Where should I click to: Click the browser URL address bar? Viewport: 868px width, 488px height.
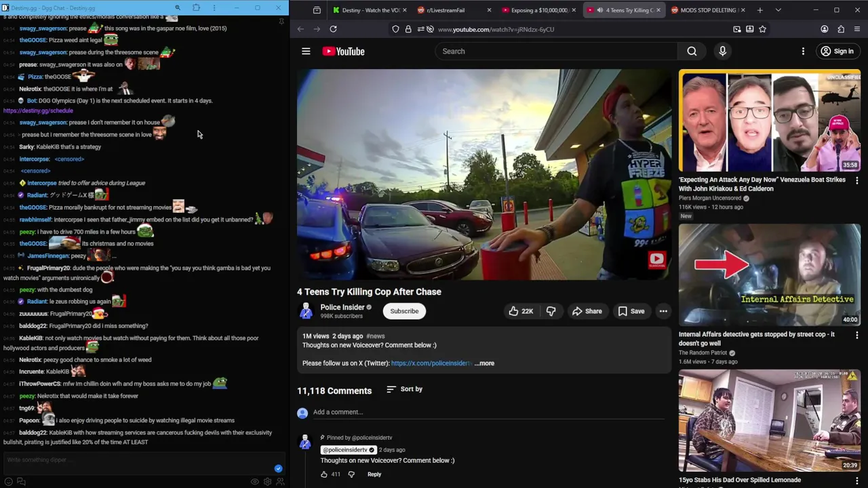tap(580, 29)
